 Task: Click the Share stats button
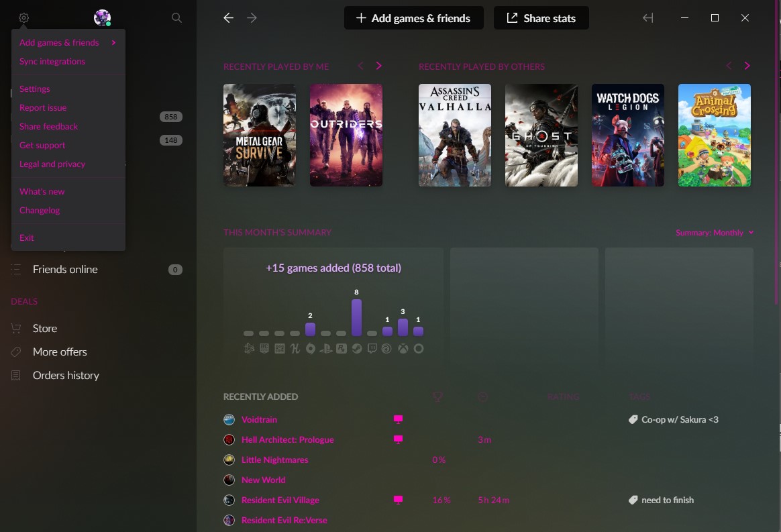pyautogui.click(x=541, y=18)
